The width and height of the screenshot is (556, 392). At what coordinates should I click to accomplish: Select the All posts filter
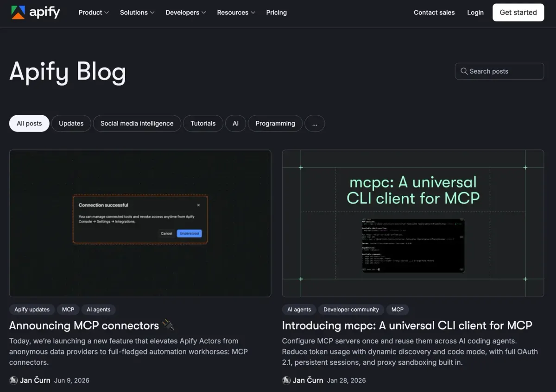pyautogui.click(x=29, y=124)
